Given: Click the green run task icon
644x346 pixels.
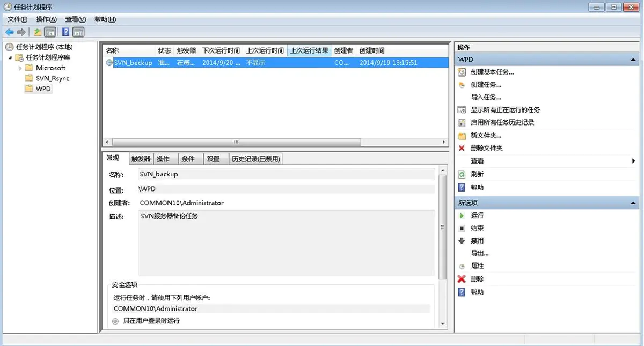Looking at the screenshot, I should [x=461, y=215].
